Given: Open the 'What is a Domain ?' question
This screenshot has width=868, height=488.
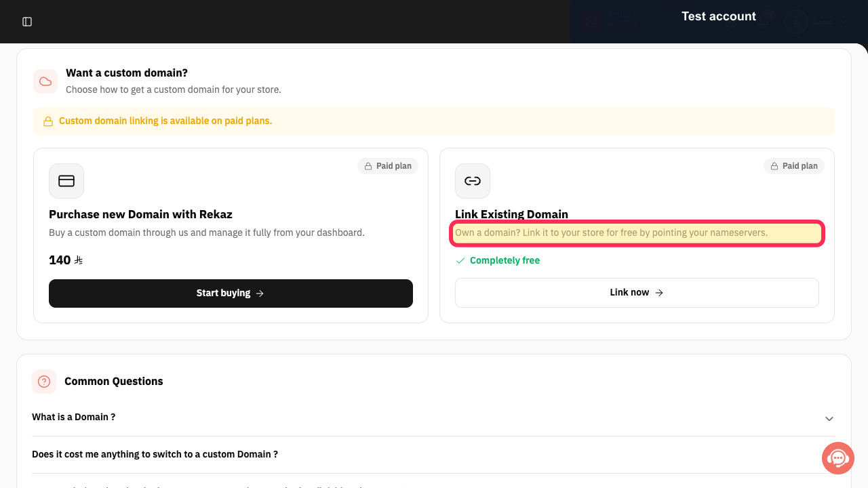Looking at the screenshot, I should coord(74,417).
